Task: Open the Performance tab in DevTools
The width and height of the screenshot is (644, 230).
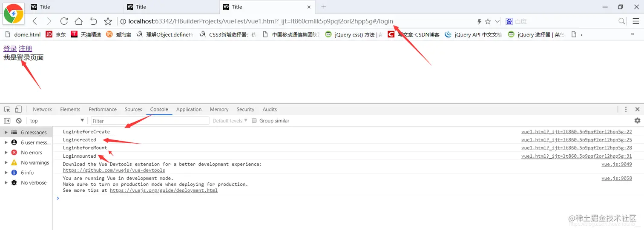Action: (x=103, y=109)
